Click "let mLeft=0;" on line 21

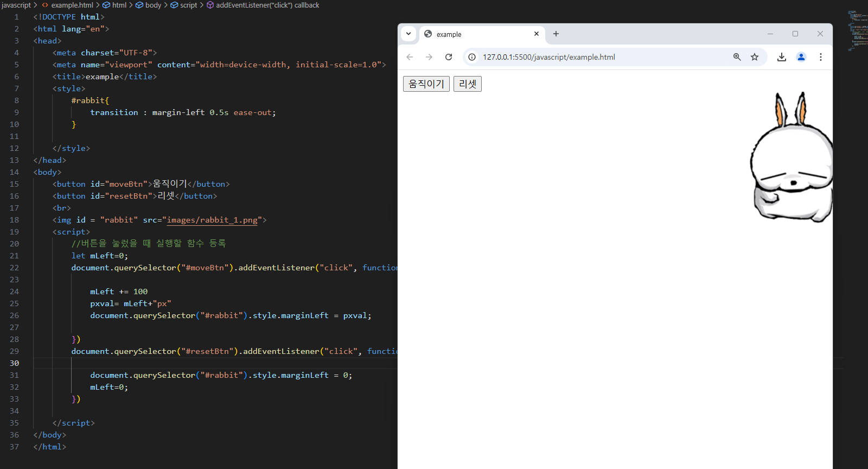tap(100, 256)
